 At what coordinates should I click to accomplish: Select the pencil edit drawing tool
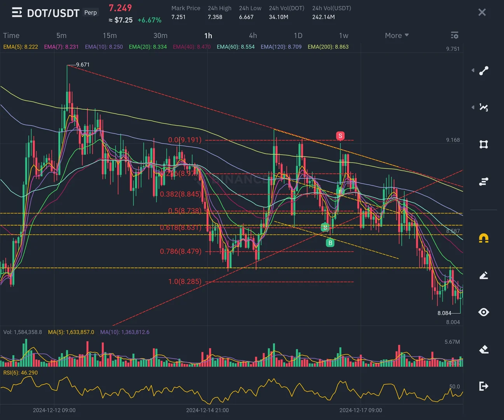point(484,275)
